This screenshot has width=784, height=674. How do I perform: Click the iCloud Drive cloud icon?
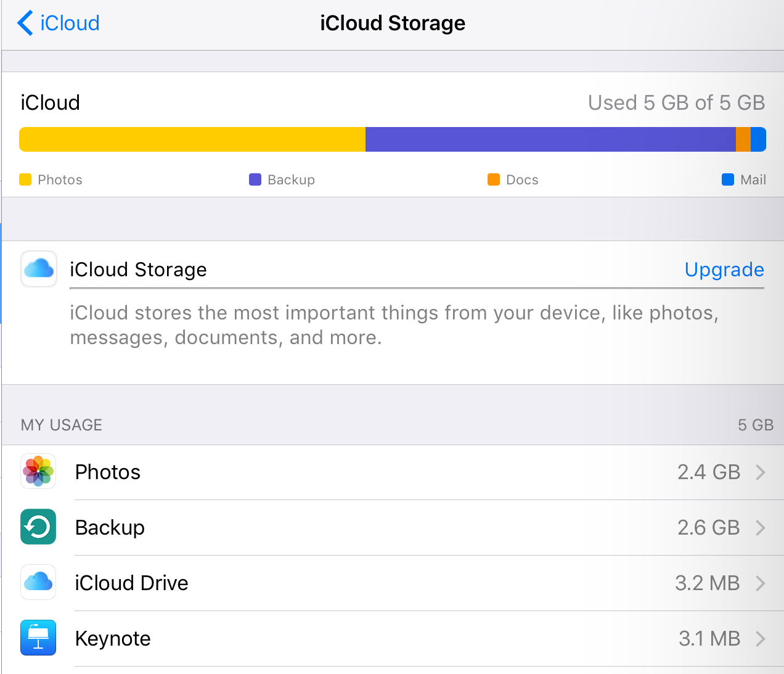click(x=38, y=583)
